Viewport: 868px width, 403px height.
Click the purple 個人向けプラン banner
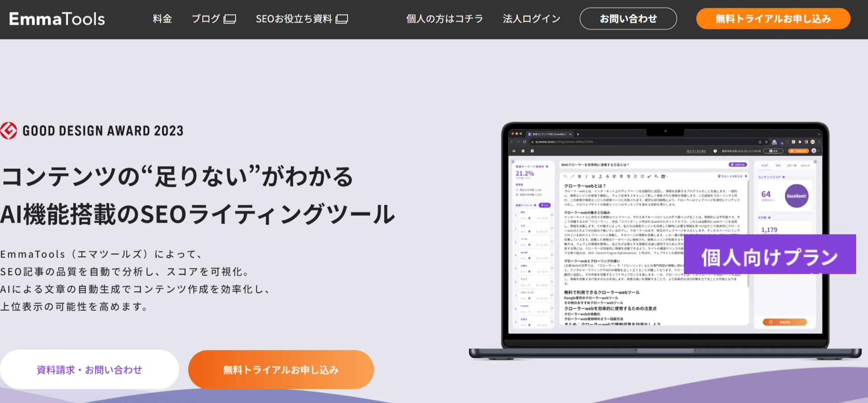[x=770, y=254]
